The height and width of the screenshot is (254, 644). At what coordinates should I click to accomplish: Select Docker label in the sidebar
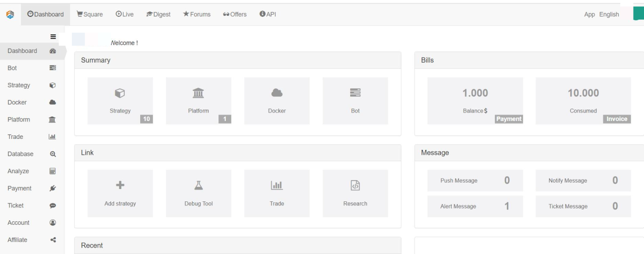click(x=17, y=103)
